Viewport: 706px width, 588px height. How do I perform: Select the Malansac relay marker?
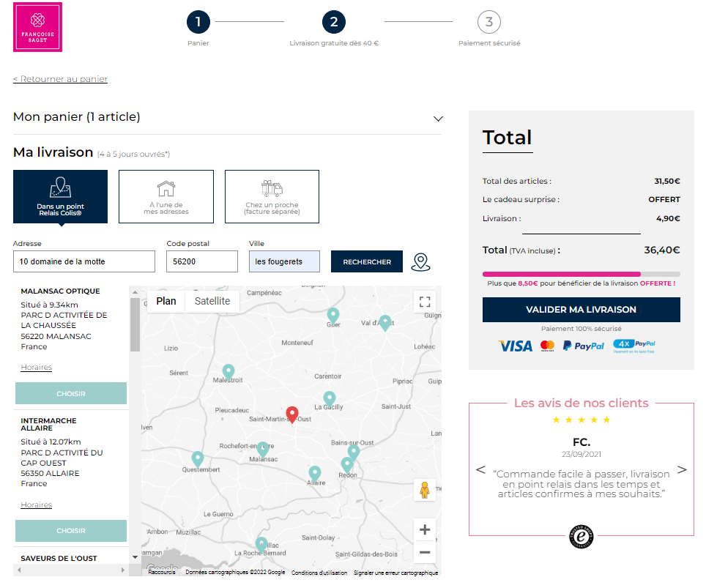[263, 448]
